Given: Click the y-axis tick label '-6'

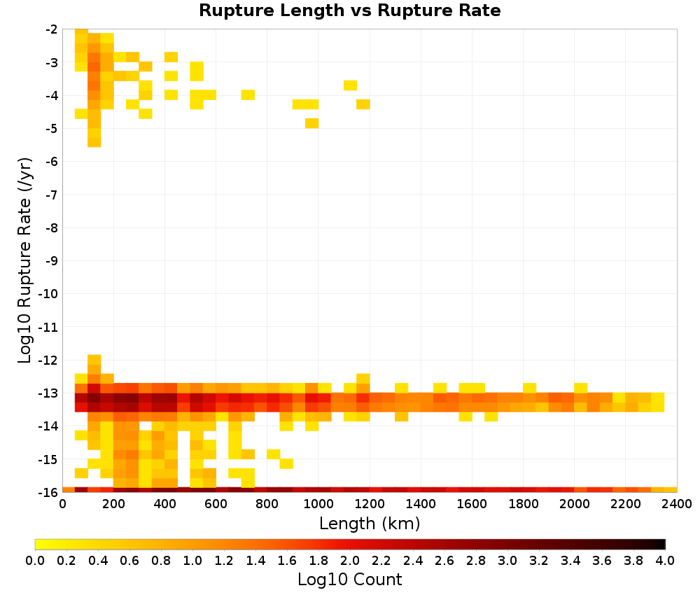Looking at the screenshot, I should coord(51,162).
